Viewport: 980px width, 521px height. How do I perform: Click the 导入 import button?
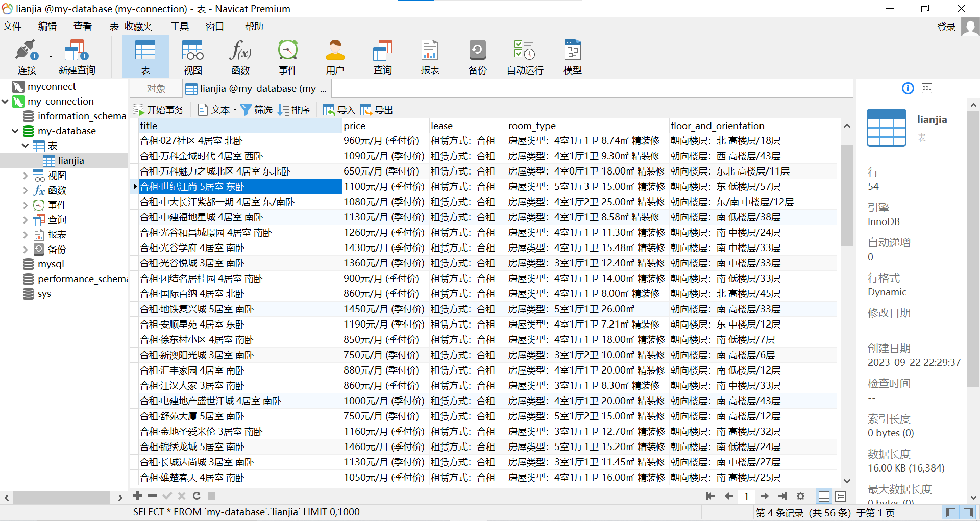tap(339, 110)
